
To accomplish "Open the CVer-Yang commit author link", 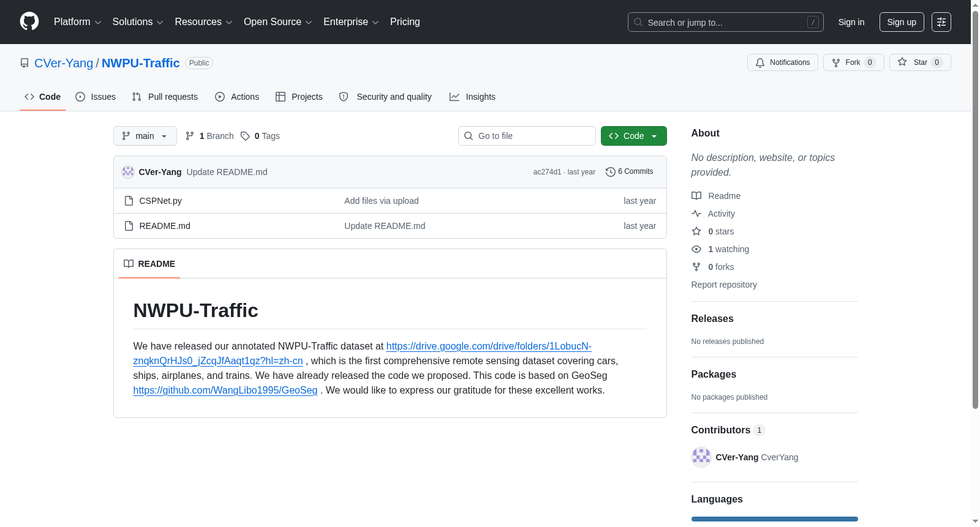I will pos(160,172).
